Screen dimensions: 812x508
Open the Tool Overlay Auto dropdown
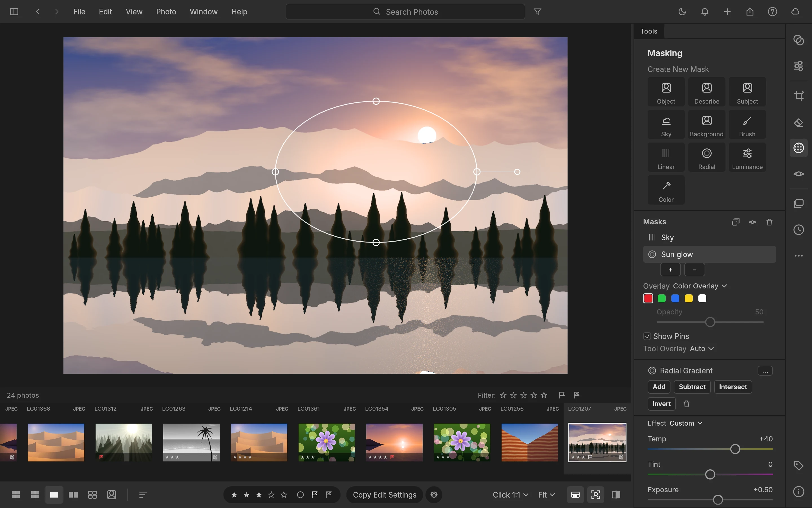pyautogui.click(x=701, y=349)
